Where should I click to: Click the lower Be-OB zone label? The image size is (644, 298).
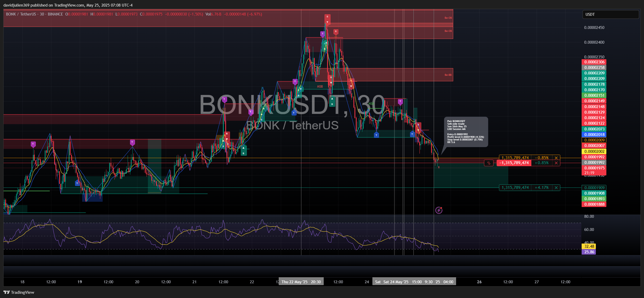click(x=448, y=31)
